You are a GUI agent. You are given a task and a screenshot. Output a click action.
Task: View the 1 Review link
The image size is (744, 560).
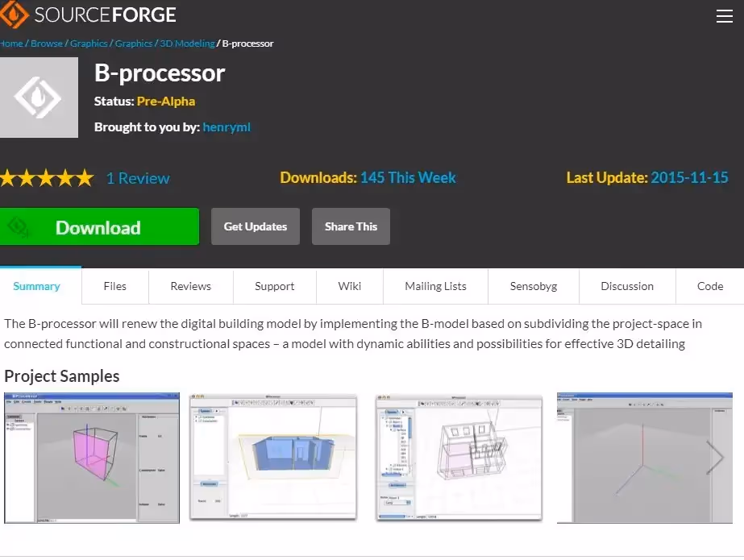[x=137, y=178]
